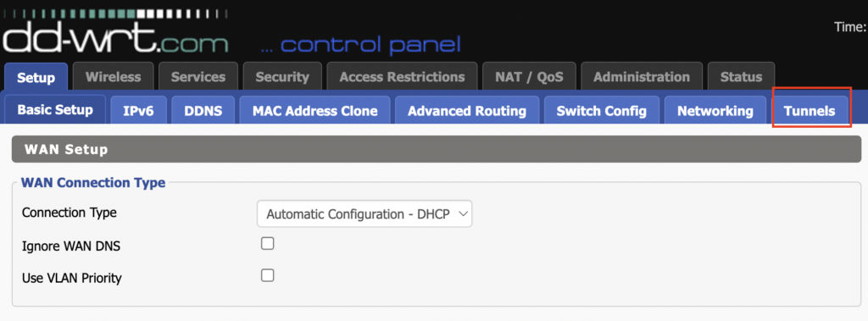868x321 pixels.
Task: Expand the Connection Type dropdown
Action: [x=364, y=213]
